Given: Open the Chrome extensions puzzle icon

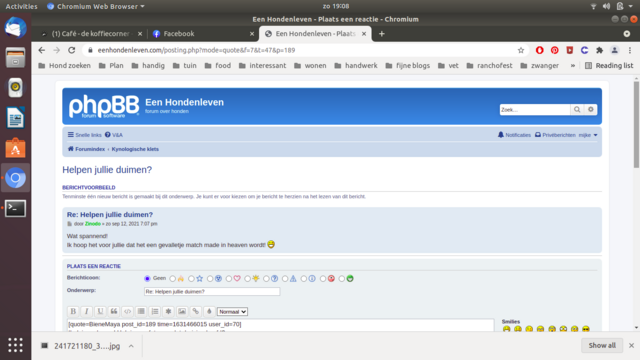Looking at the screenshot, I should [x=599, y=50].
